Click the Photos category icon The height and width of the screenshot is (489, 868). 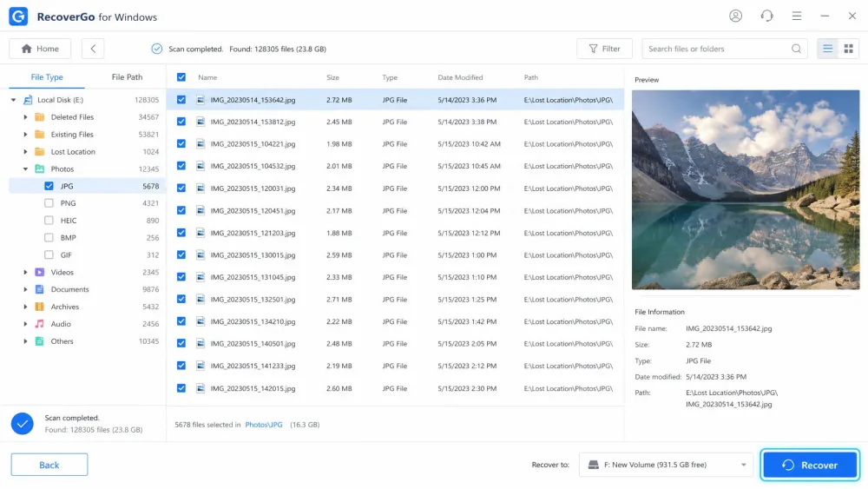point(39,169)
